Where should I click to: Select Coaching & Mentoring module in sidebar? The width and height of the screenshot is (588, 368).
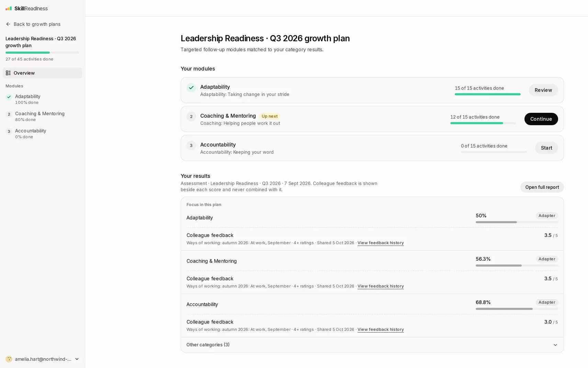pos(43,116)
